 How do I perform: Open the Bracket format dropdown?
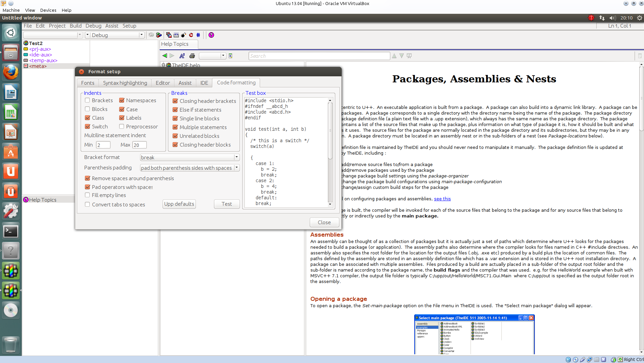pyautogui.click(x=237, y=157)
